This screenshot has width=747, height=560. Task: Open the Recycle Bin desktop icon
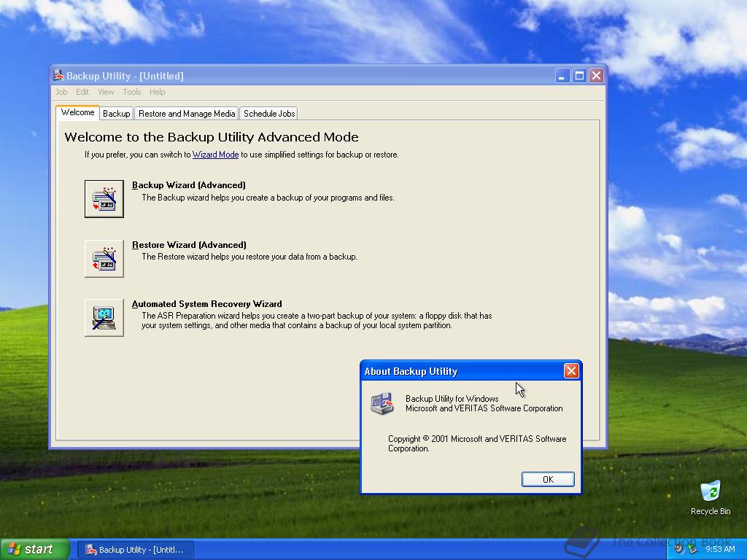click(x=711, y=498)
